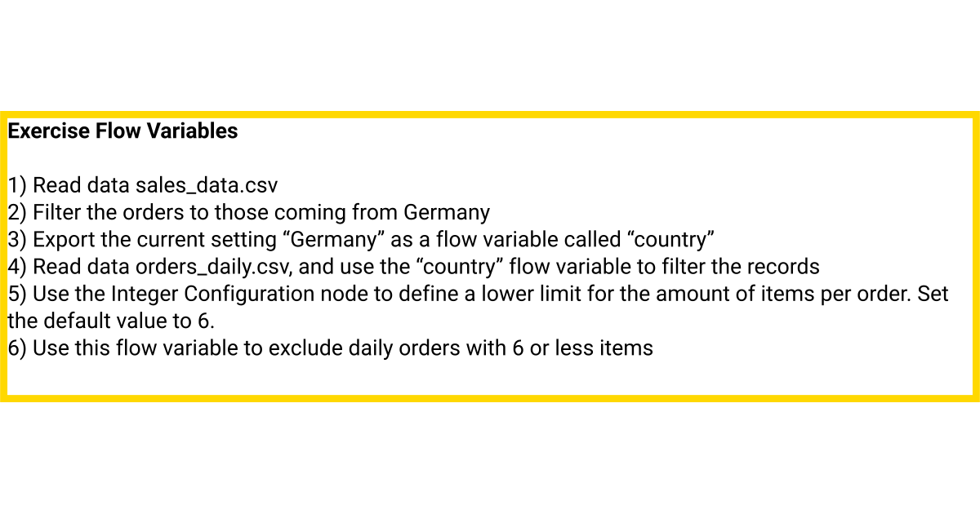The image size is (980, 514).
Task: Click the filename 'orders_daily.csv' in step 4
Action: tap(213, 267)
